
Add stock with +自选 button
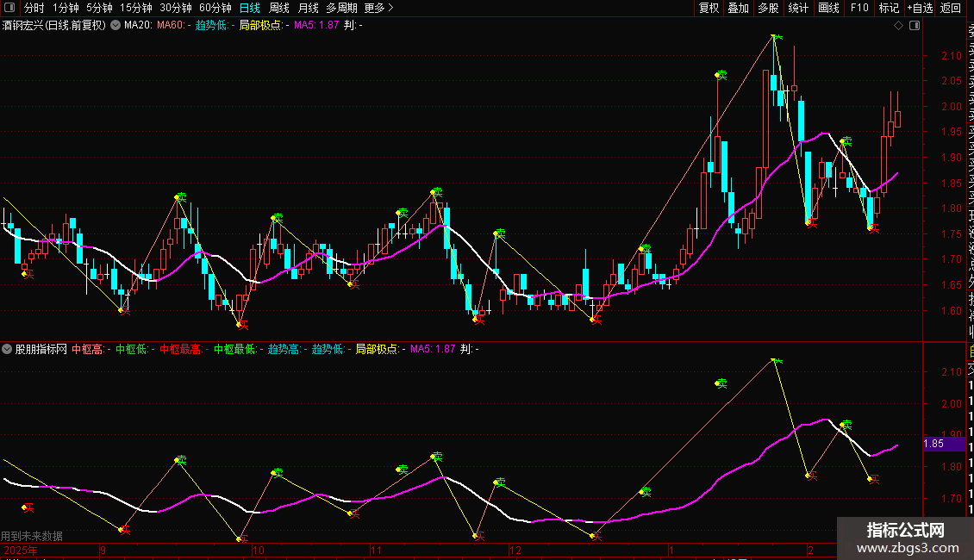point(919,8)
